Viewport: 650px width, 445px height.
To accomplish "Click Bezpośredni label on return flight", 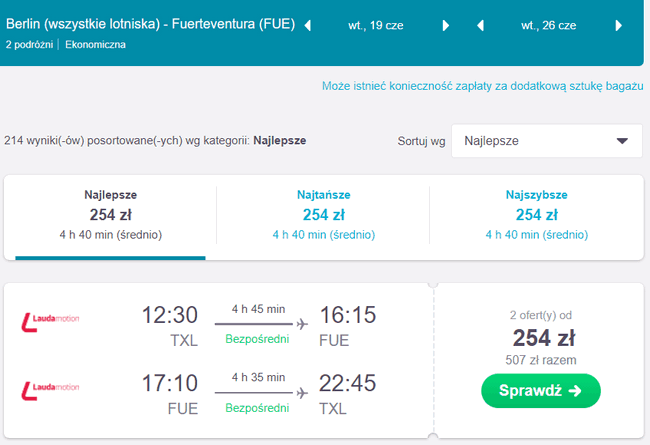I will [x=257, y=408].
